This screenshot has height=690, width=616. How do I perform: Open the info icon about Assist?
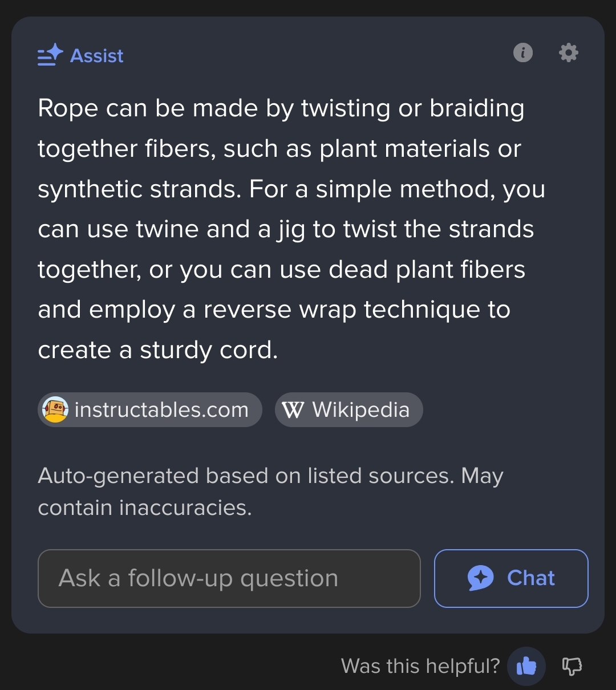(523, 53)
